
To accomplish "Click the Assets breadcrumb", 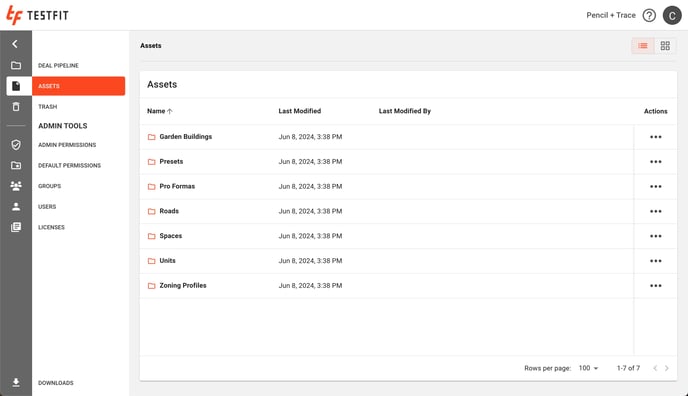I will coord(150,46).
